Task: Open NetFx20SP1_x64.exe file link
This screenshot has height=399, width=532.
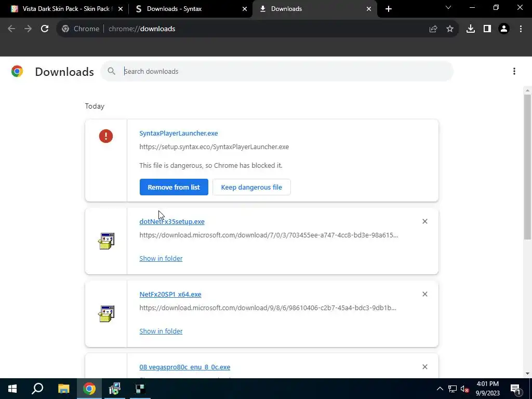Action: (170, 294)
